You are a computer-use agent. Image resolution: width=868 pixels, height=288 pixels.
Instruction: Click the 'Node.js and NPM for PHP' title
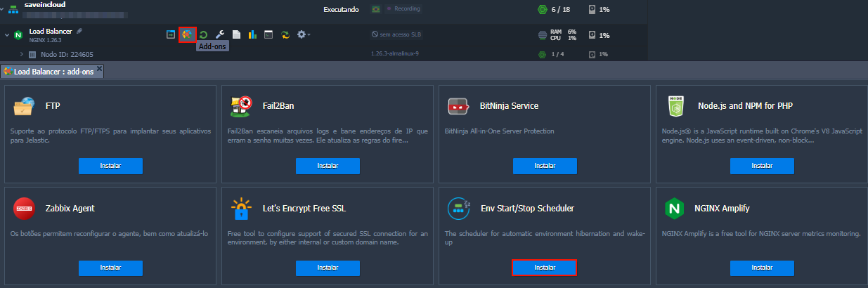(745, 106)
